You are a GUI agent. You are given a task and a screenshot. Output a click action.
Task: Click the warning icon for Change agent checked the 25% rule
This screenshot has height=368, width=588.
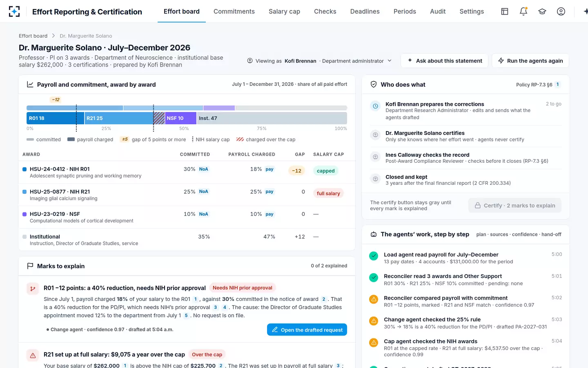coord(374,321)
